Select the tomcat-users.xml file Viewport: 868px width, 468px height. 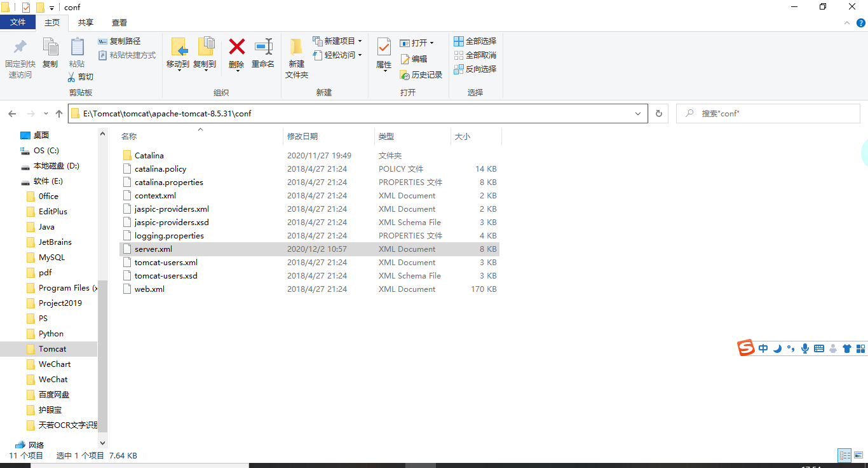tap(309, 263)
